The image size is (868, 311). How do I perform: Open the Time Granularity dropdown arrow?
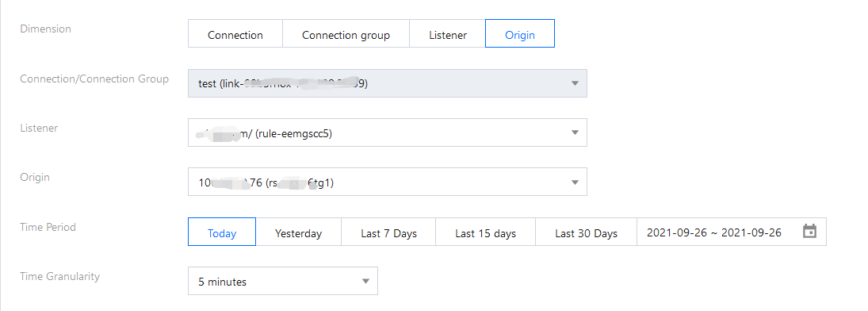click(x=365, y=281)
